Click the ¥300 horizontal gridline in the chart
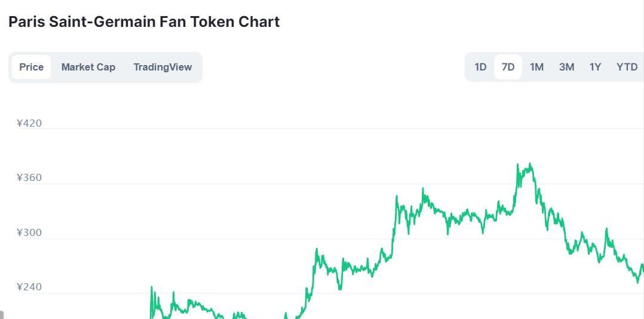This screenshot has width=644, height=319. click(x=239, y=238)
